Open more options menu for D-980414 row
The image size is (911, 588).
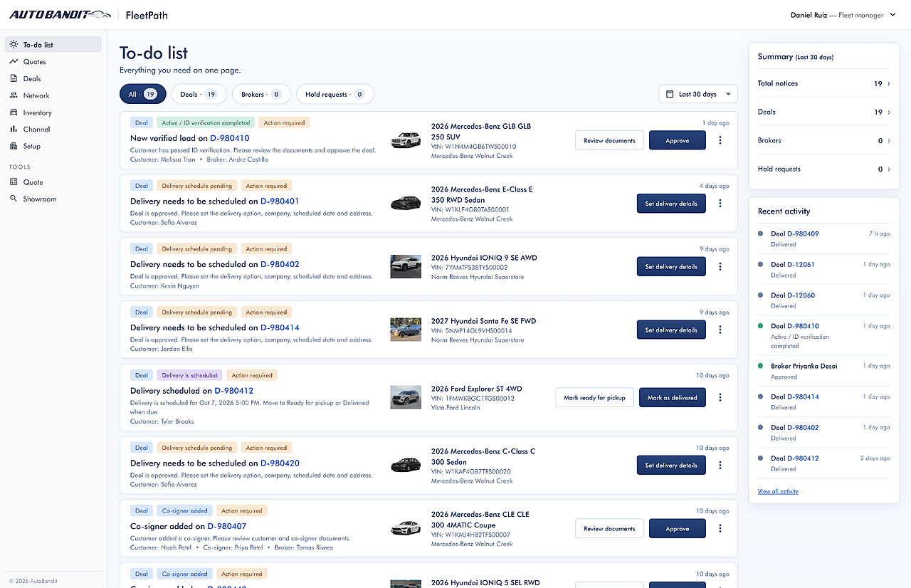point(720,330)
